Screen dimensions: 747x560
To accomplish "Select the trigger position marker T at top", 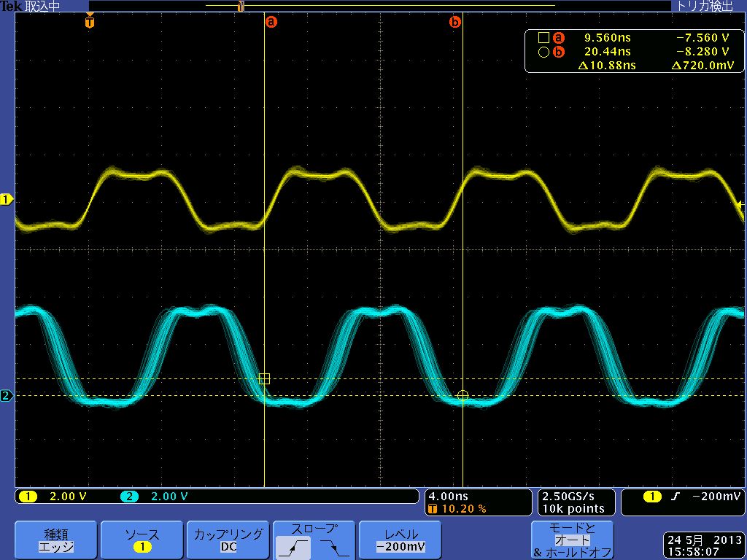I will [x=90, y=22].
